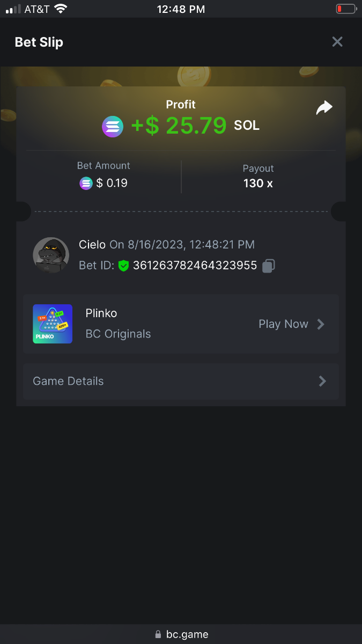Expand the Game Details section

(x=180, y=382)
